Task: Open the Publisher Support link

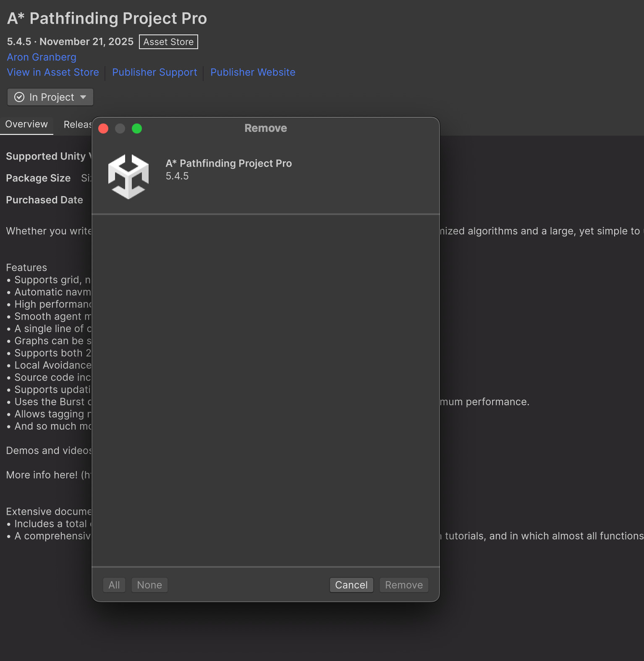Action: click(x=154, y=72)
